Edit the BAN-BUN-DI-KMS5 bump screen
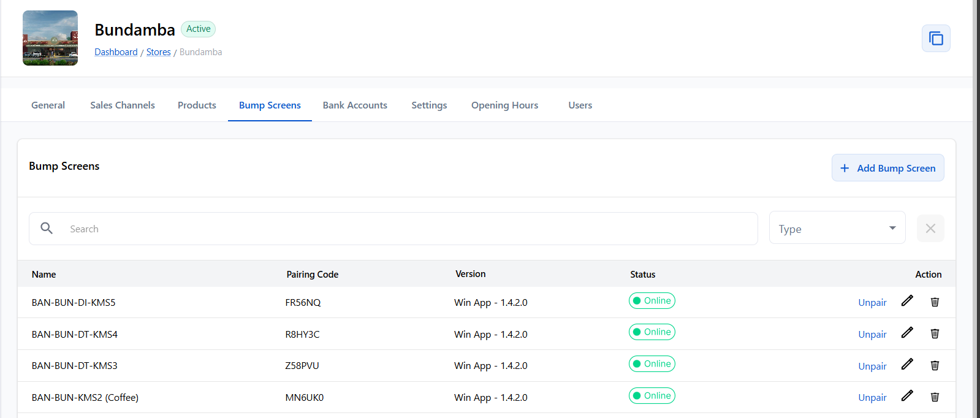Screen dimensions: 980x418 click(907, 301)
